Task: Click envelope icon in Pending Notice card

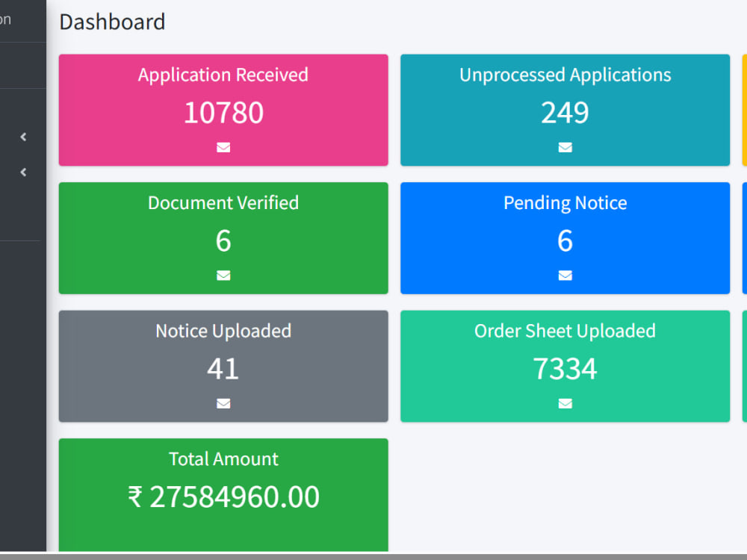Action: click(x=565, y=276)
